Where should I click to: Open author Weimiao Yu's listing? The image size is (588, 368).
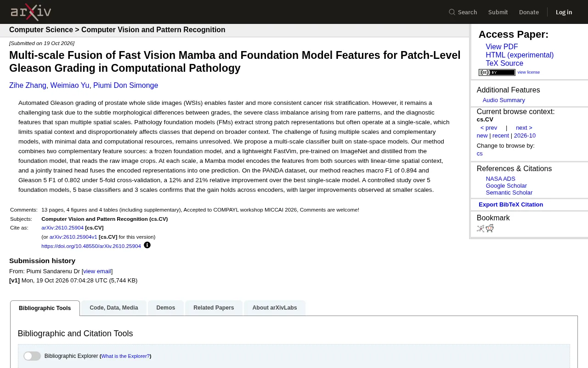[70, 86]
